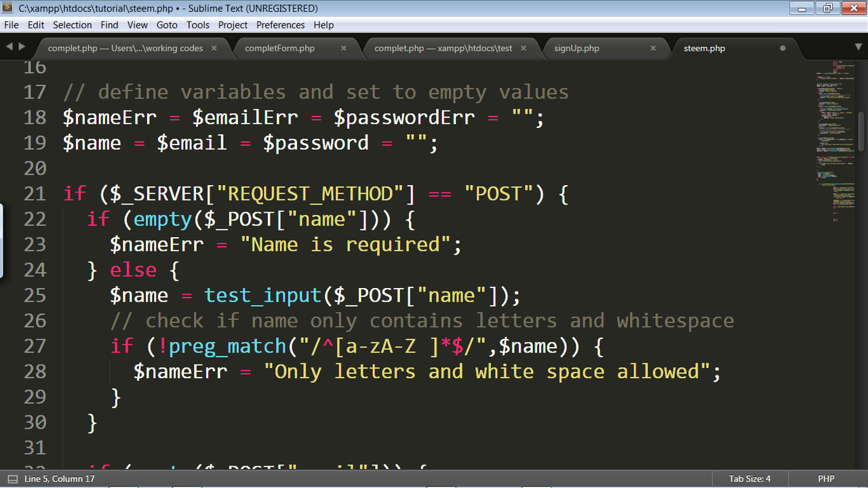Click the unsaved-changes dot on the steem.php tab

783,47
